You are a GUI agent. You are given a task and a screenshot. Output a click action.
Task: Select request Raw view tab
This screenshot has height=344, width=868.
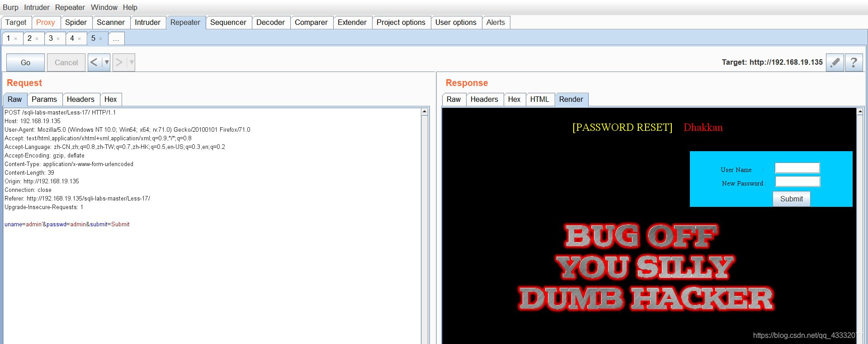(x=14, y=100)
